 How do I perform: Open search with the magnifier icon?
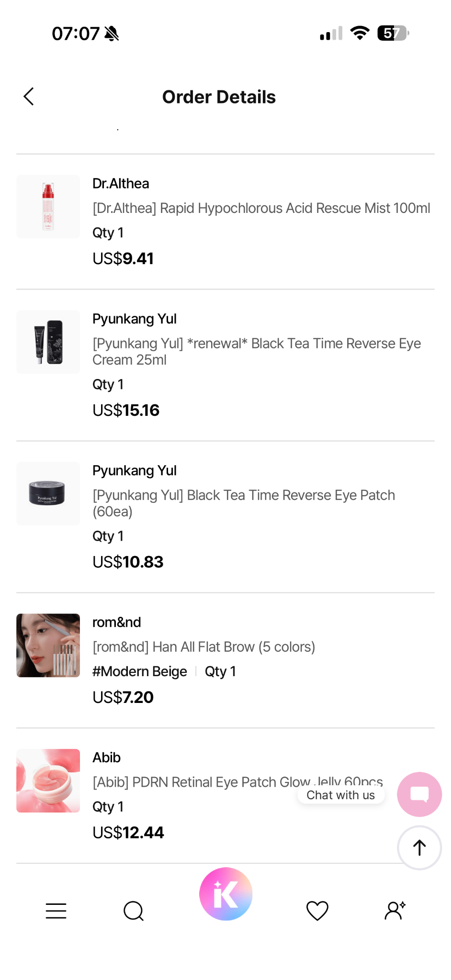click(x=134, y=911)
